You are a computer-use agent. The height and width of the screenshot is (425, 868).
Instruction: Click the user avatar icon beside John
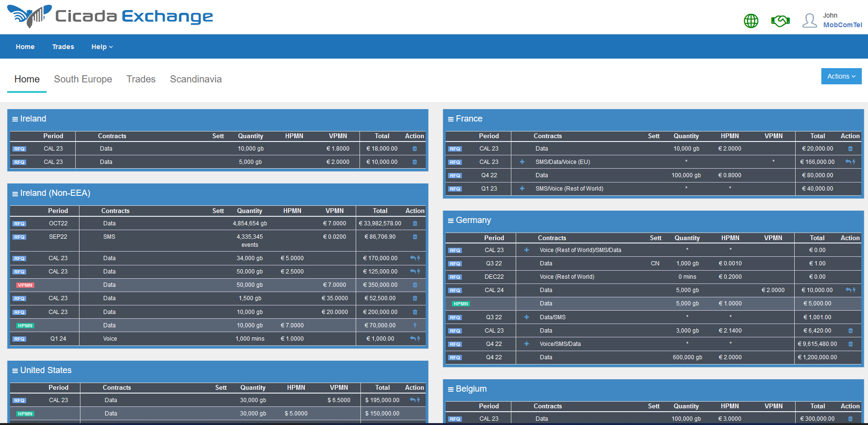point(809,20)
